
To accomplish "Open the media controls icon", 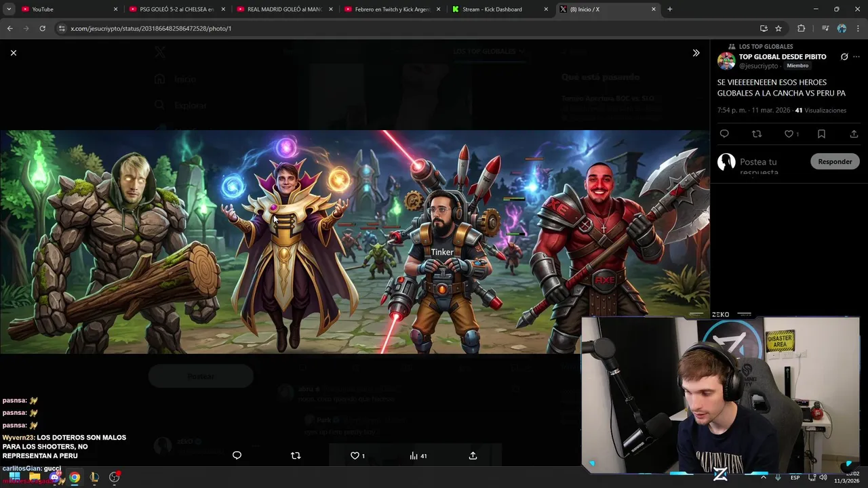I will click(825, 28).
